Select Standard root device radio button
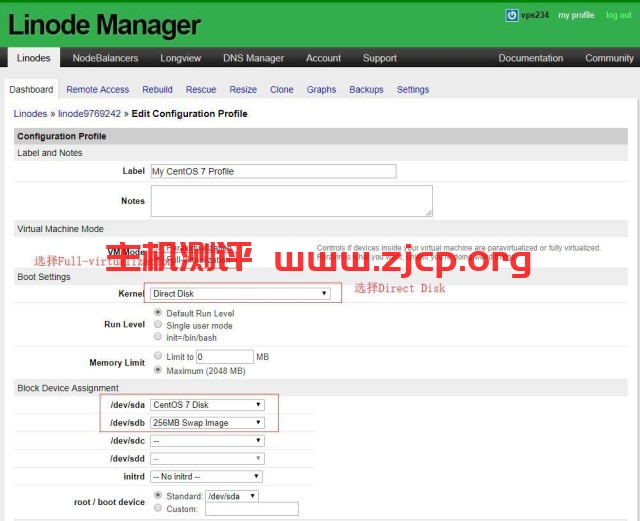The height and width of the screenshot is (521, 640). coord(158,495)
